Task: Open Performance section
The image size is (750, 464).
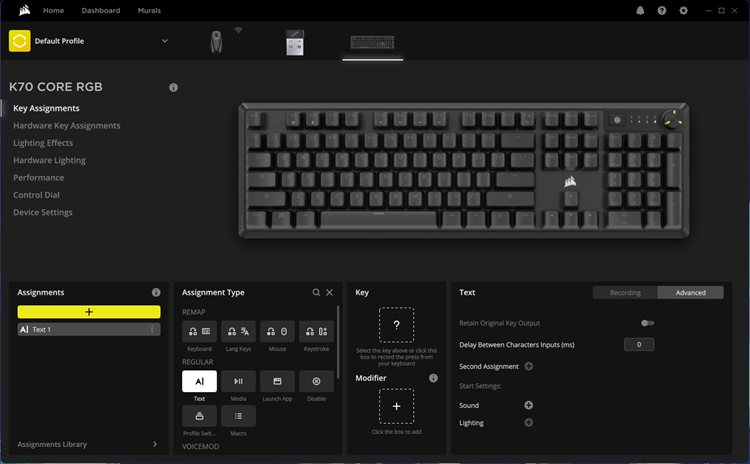Action: [x=38, y=177]
